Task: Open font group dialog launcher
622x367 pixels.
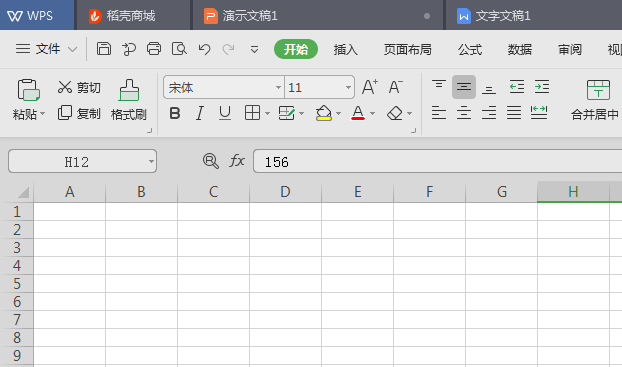Action: (413, 130)
